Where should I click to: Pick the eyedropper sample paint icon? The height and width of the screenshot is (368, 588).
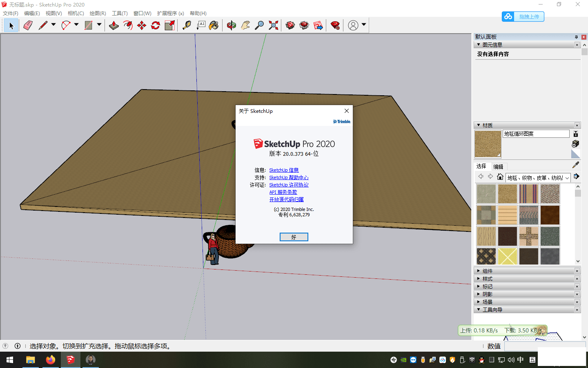coord(576,165)
